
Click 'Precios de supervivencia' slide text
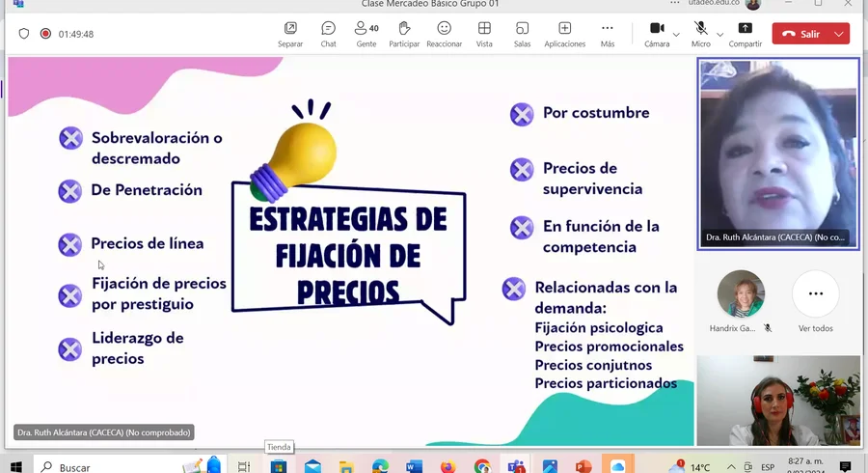592,179
